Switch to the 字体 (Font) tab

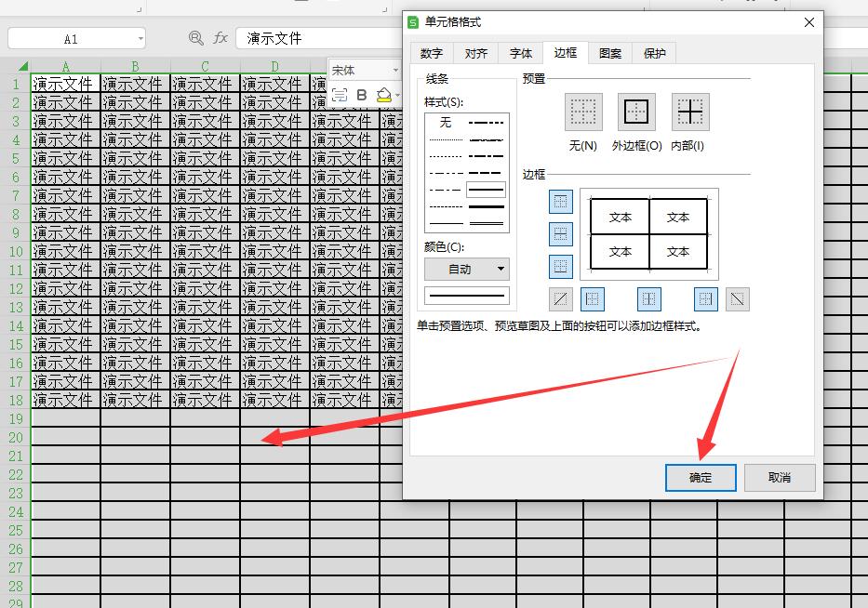pos(520,53)
